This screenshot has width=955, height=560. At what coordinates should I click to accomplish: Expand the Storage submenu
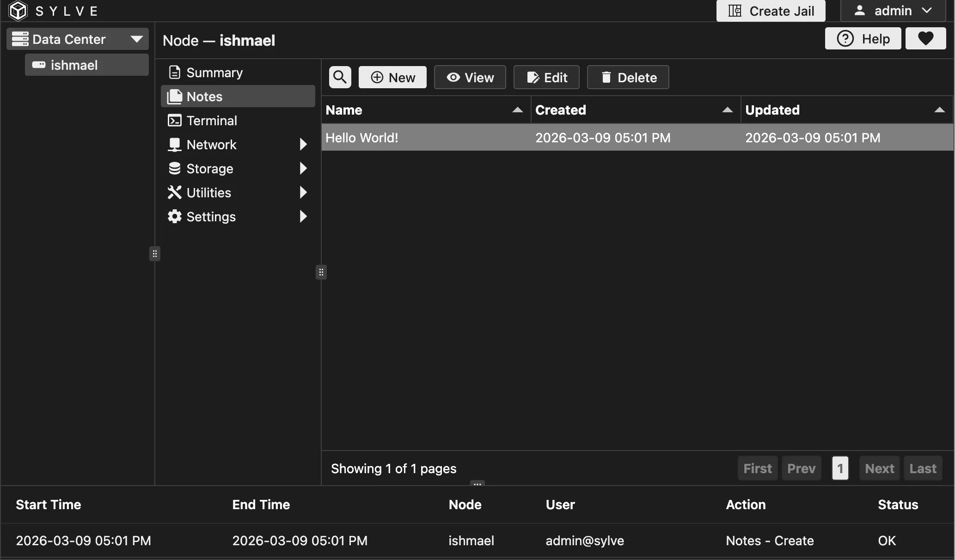pyautogui.click(x=303, y=169)
